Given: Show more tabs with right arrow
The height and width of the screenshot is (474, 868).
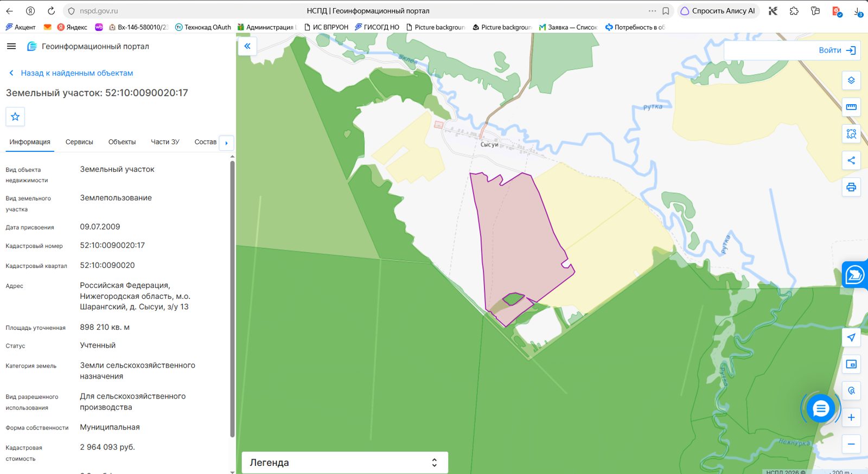Looking at the screenshot, I should (226, 143).
